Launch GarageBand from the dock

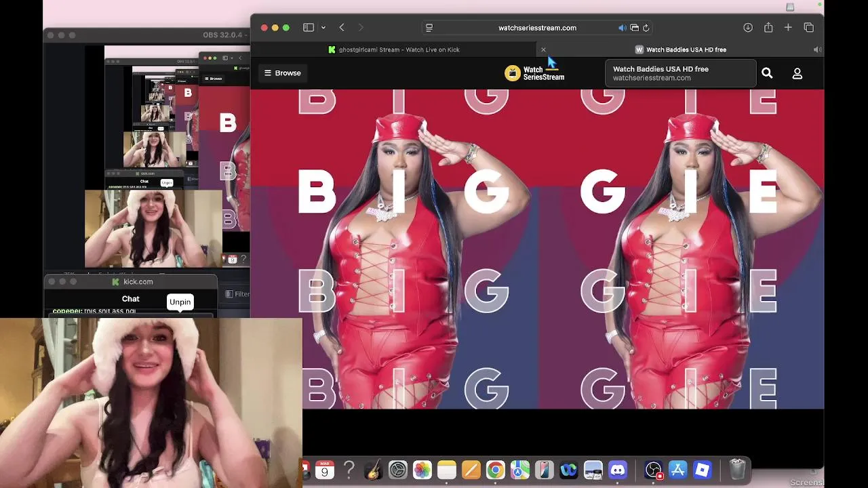(x=374, y=470)
